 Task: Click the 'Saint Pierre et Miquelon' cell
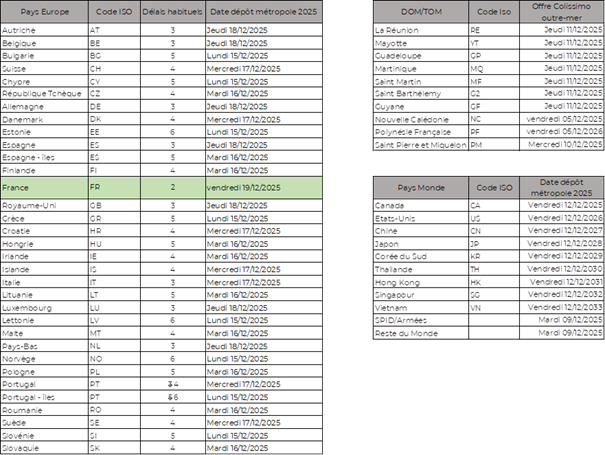421,145
